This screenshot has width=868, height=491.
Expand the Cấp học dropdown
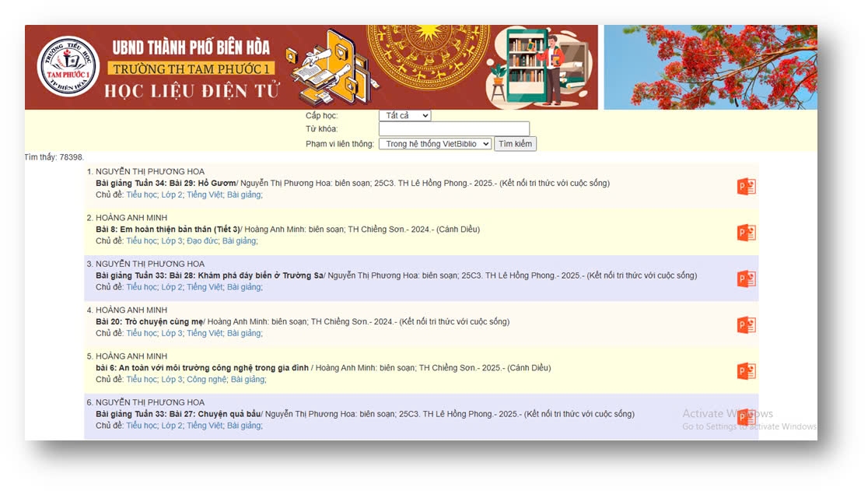pyautogui.click(x=404, y=115)
